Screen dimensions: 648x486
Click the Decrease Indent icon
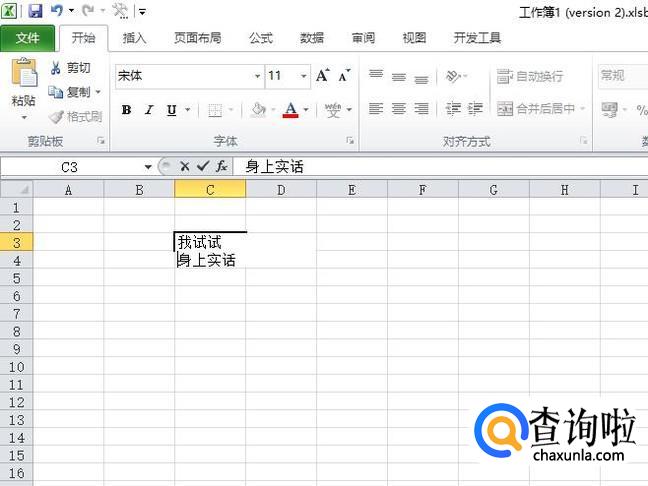click(x=453, y=109)
